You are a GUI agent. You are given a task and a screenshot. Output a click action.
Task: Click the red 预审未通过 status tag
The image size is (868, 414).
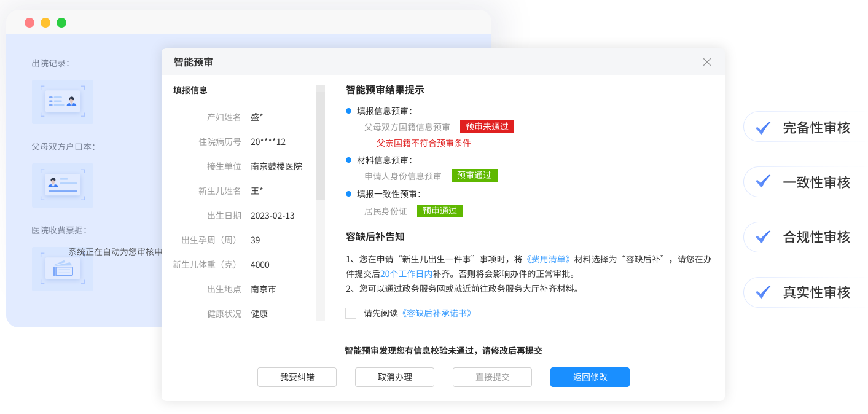coord(487,127)
